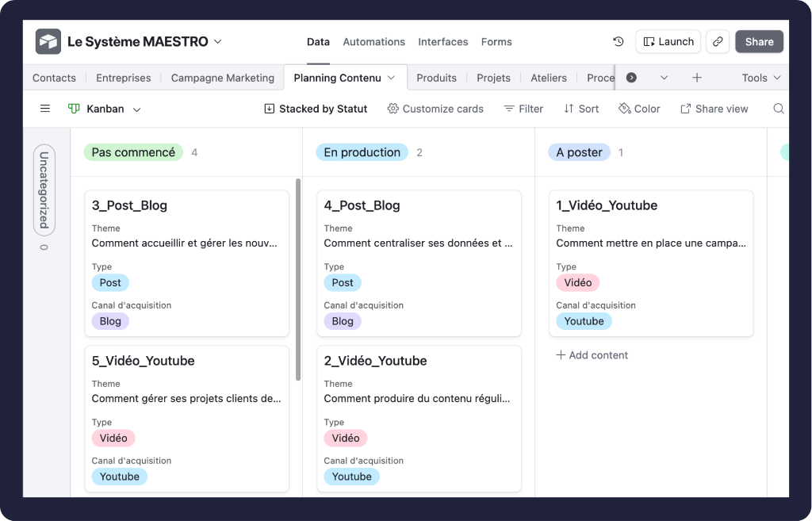This screenshot has height=521, width=812.
Task: Click the base history clock icon
Action: tap(619, 42)
